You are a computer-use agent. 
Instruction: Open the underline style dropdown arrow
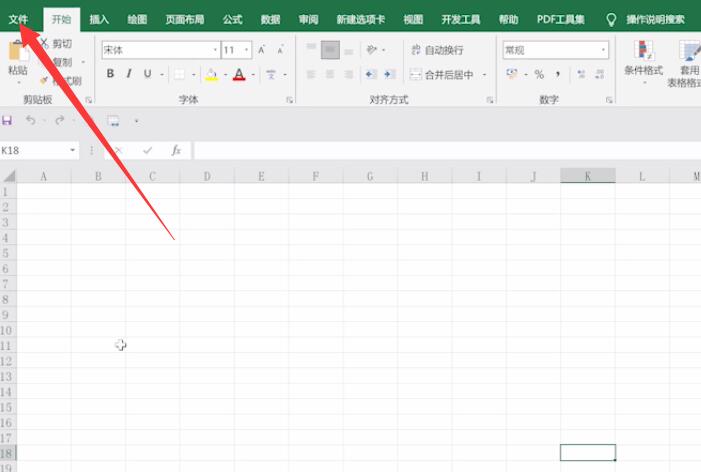(162, 75)
